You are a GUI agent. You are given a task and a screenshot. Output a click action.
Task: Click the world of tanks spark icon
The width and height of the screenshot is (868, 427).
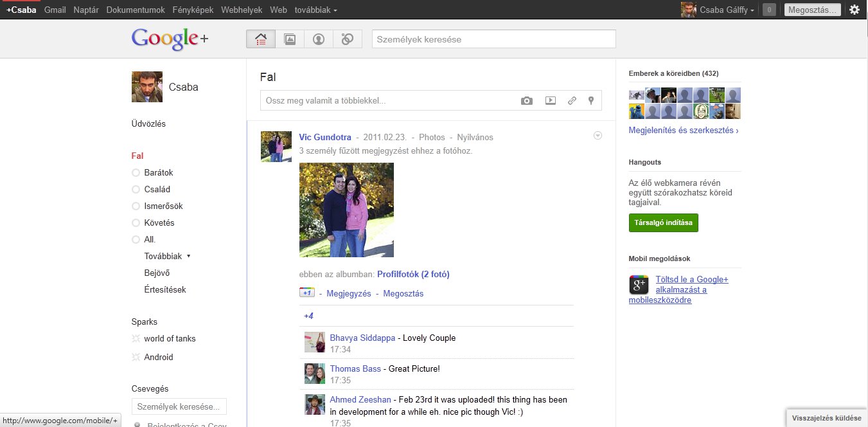coord(136,338)
